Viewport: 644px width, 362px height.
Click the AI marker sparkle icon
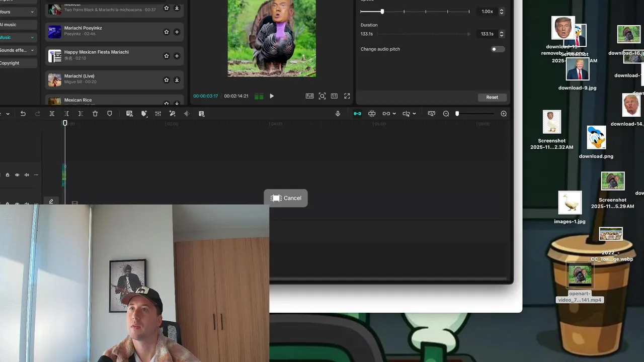[x=144, y=114]
